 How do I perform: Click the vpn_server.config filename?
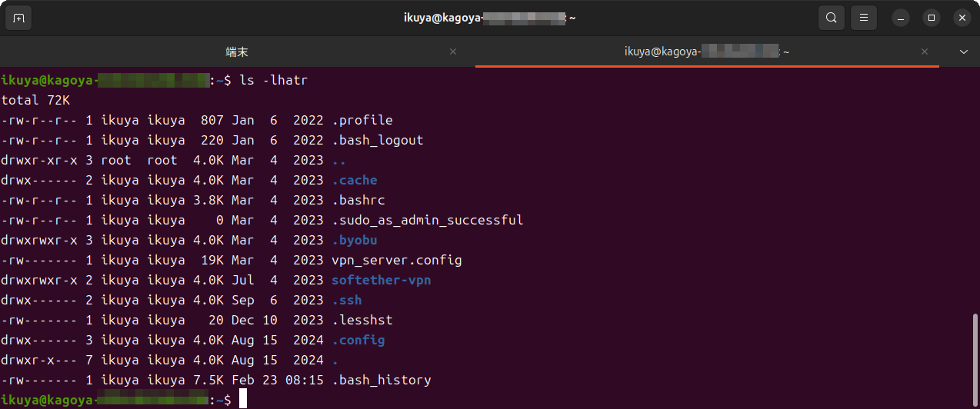[396, 260]
